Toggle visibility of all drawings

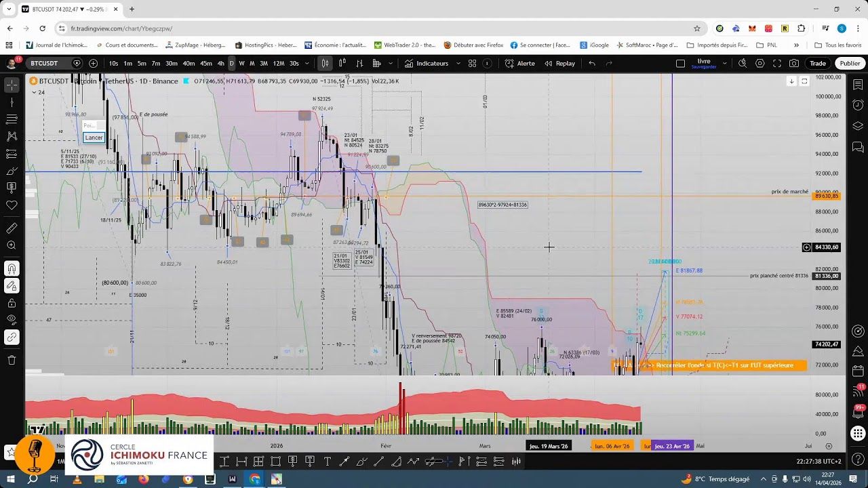11,319
